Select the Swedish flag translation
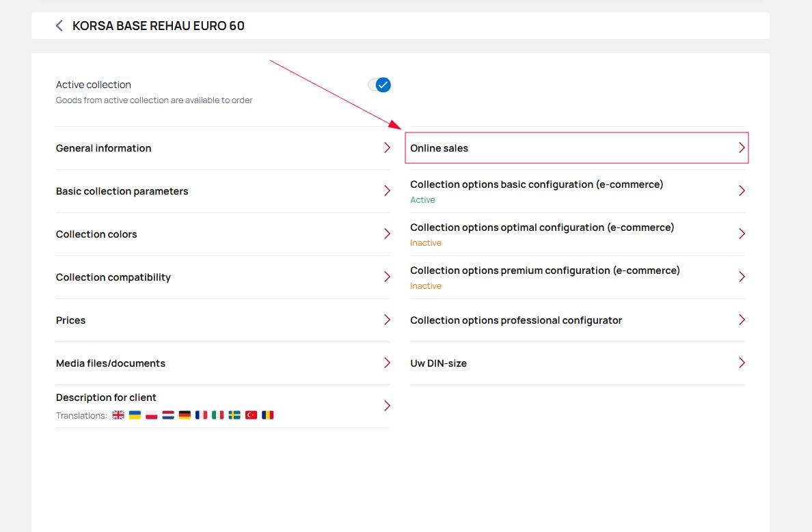Screen dimensions: 812x532 click(x=234, y=415)
